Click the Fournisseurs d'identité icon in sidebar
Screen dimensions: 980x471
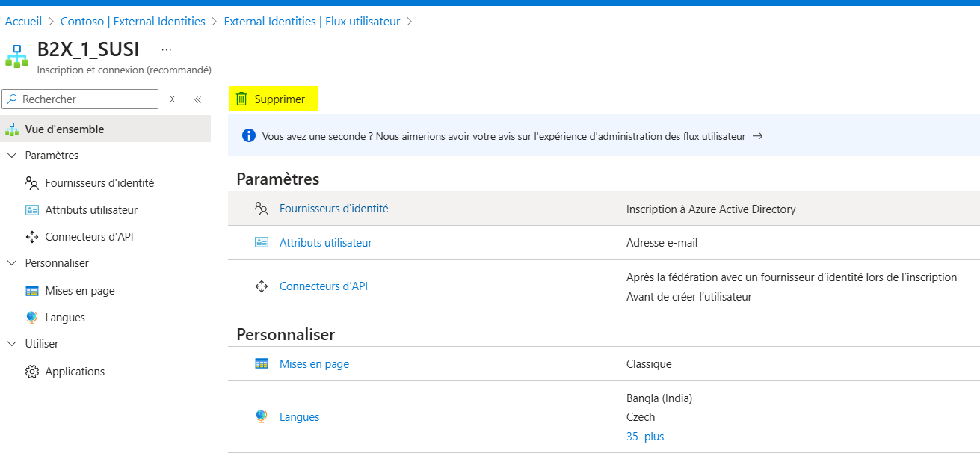[31, 183]
